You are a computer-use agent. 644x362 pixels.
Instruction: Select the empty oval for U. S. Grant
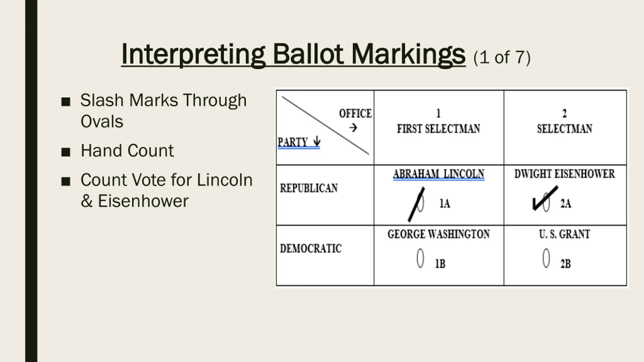(x=546, y=258)
